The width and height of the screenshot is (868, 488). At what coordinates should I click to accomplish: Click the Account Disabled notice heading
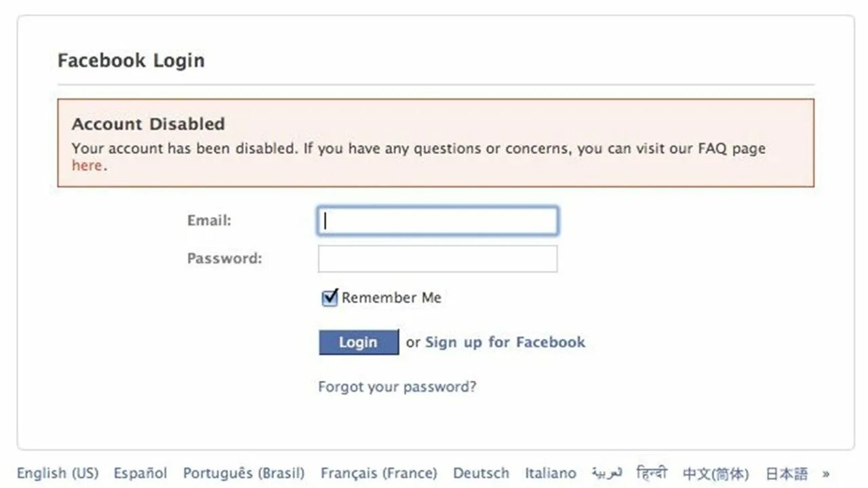click(149, 124)
